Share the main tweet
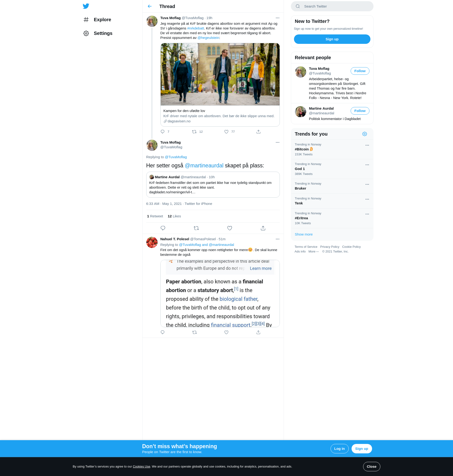The width and height of the screenshot is (453, 476). pos(263,228)
